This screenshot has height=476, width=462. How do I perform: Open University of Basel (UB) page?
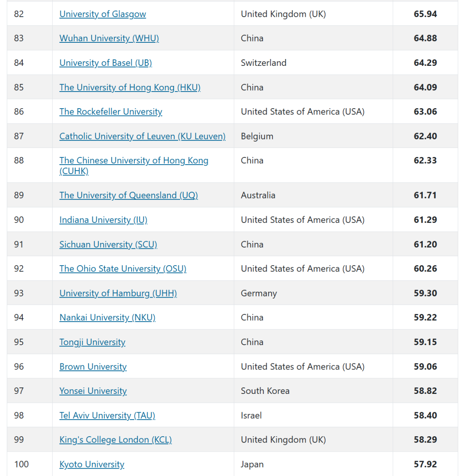pos(106,63)
